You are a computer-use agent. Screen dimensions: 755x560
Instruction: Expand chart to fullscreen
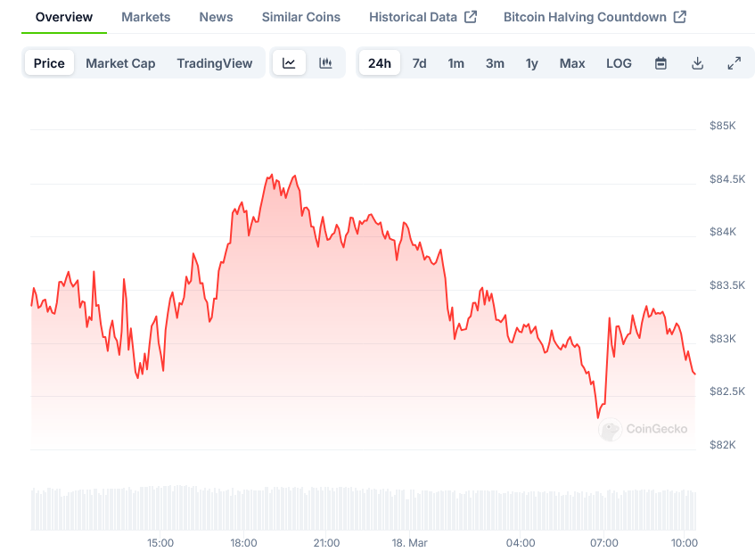click(x=734, y=63)
